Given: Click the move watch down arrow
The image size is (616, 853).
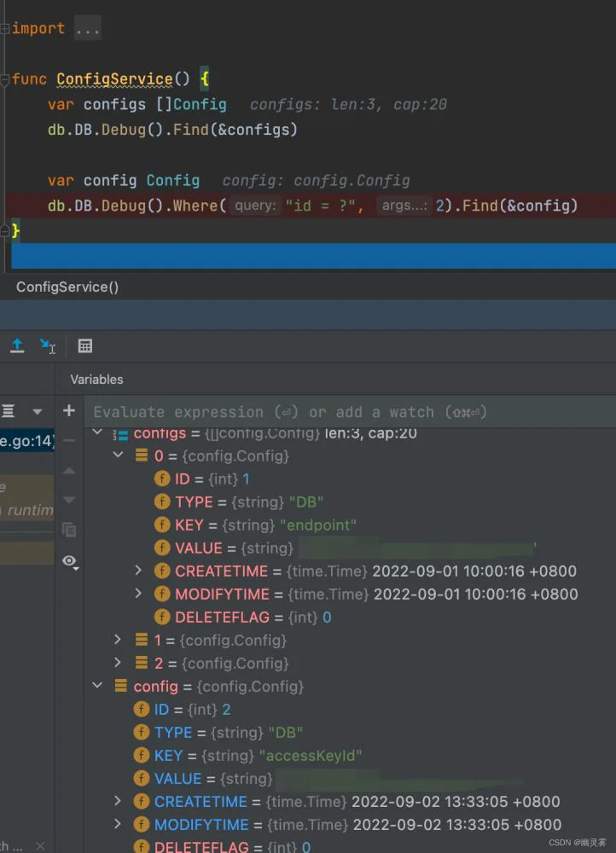Looking at the screenshot, I should click(69, 499).
